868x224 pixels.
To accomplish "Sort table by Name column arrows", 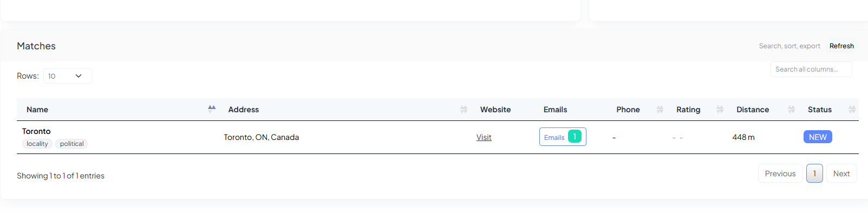I will pos(212,109).
